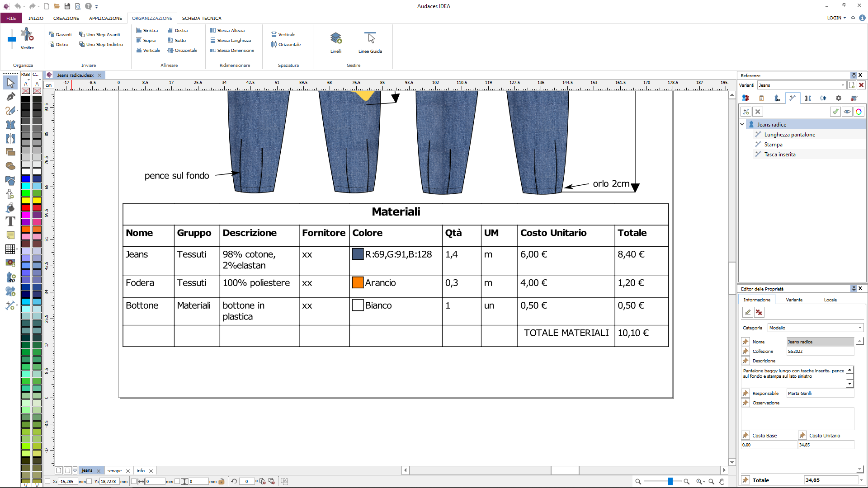Toggle pin on Editor delle Proprietà panel
The width and height of the screenshot is (868, 488).
[854, 288]
